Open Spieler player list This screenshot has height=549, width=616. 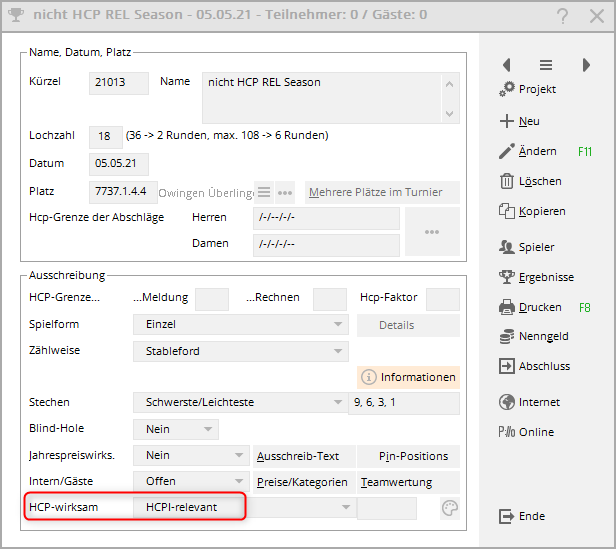pyautogui.click(x=506, y=247)
